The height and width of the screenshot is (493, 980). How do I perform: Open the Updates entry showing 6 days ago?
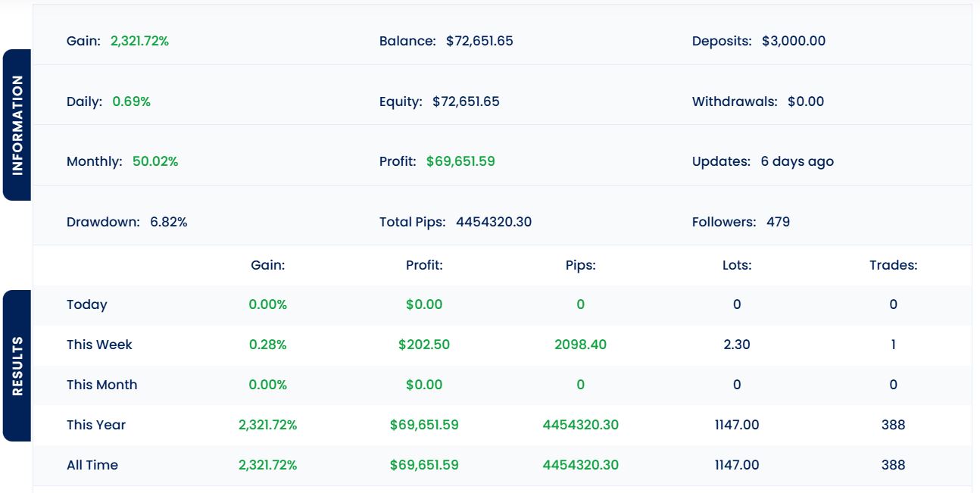click(796, 161)
